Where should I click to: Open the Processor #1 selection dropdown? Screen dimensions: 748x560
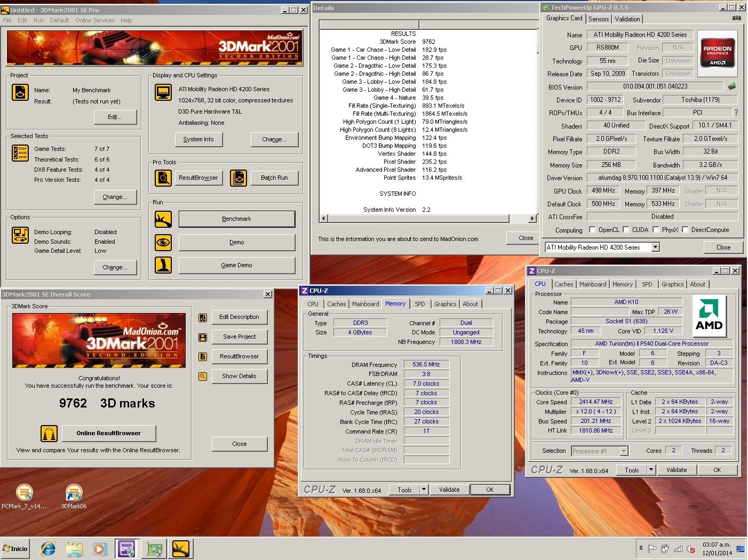coord(624,451)
